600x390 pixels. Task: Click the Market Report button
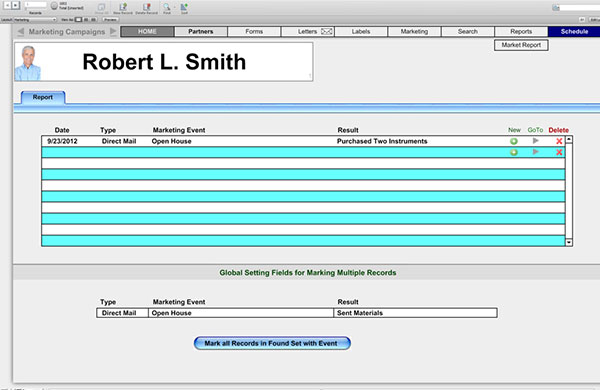(x=521, y=45)
